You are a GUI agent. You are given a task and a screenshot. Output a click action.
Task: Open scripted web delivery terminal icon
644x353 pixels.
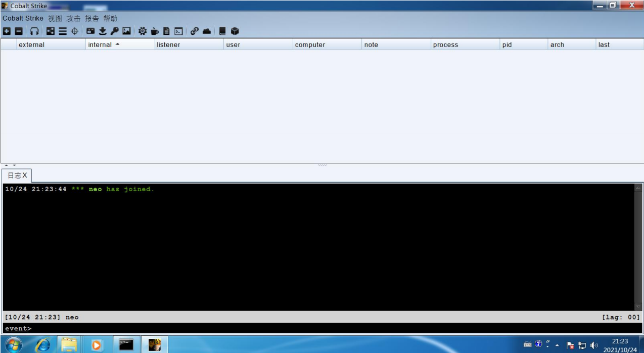coord(178,31)
